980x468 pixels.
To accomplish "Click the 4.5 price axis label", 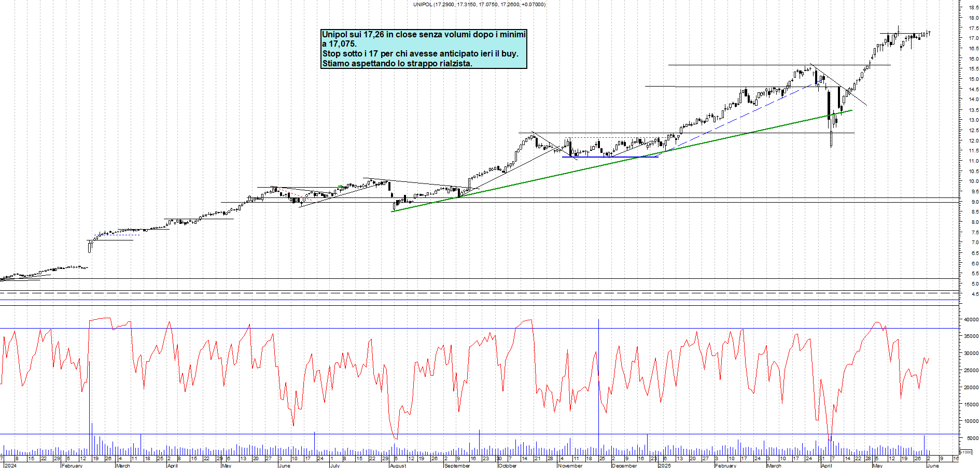I will click(975, 294).
